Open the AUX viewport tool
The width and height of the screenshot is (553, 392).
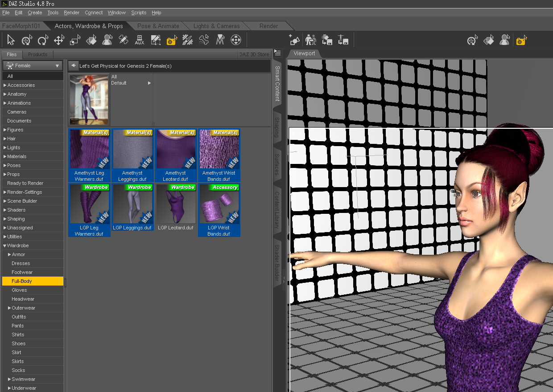coord(140,41)
